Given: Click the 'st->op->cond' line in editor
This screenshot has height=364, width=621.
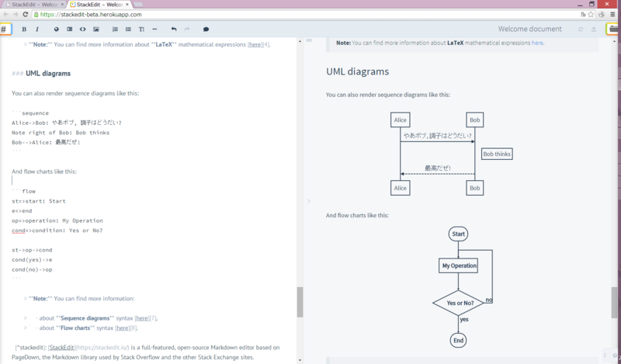Looking at the screenshot, I should [x=32, y=251].
